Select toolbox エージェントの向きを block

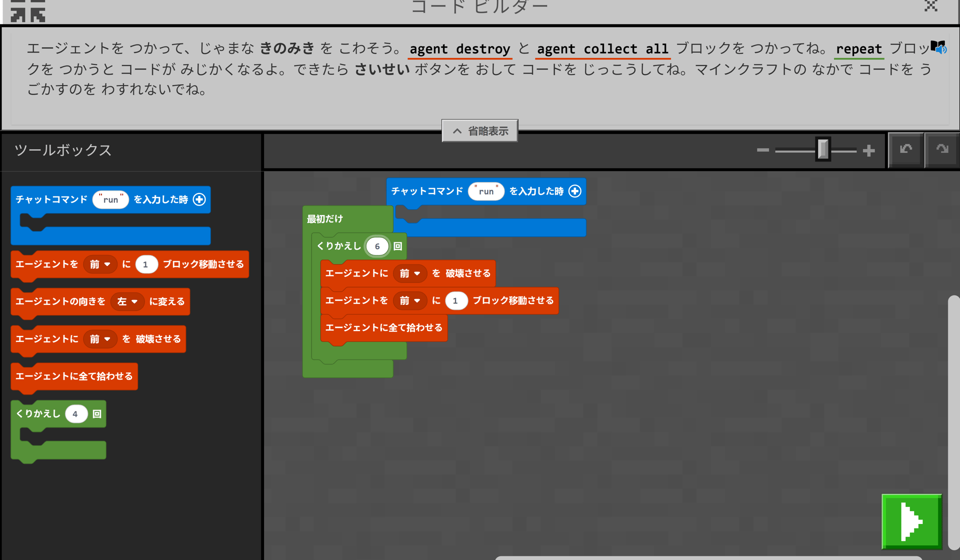100,301
